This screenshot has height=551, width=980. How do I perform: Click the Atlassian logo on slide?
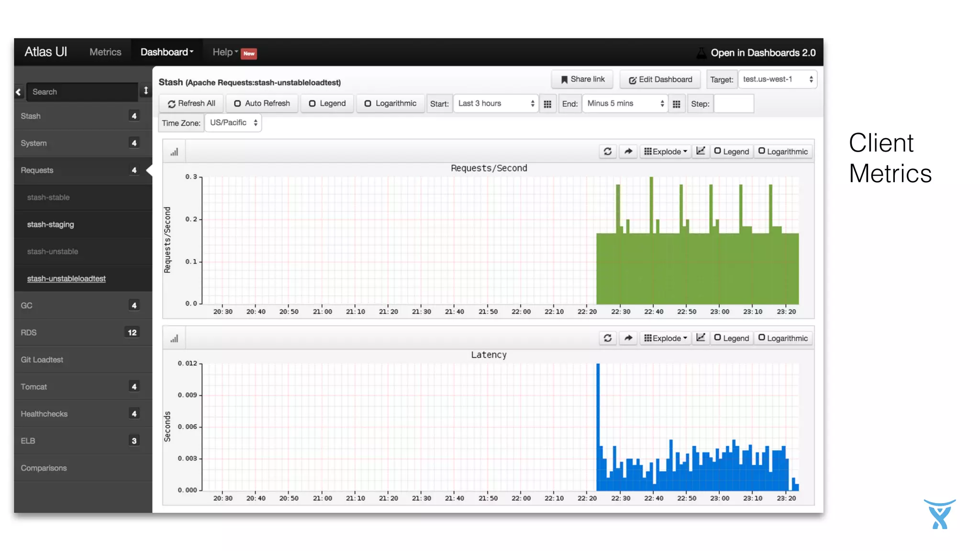click(940, 514)
